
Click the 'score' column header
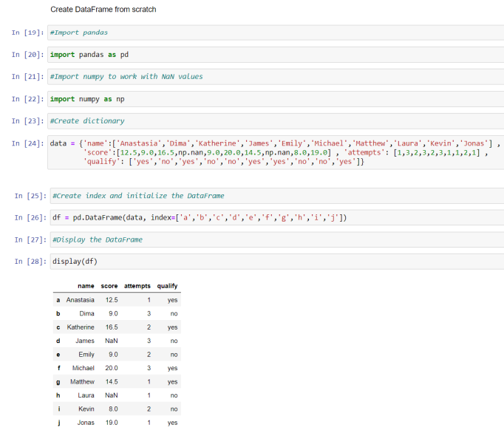(x=109, y=286)
